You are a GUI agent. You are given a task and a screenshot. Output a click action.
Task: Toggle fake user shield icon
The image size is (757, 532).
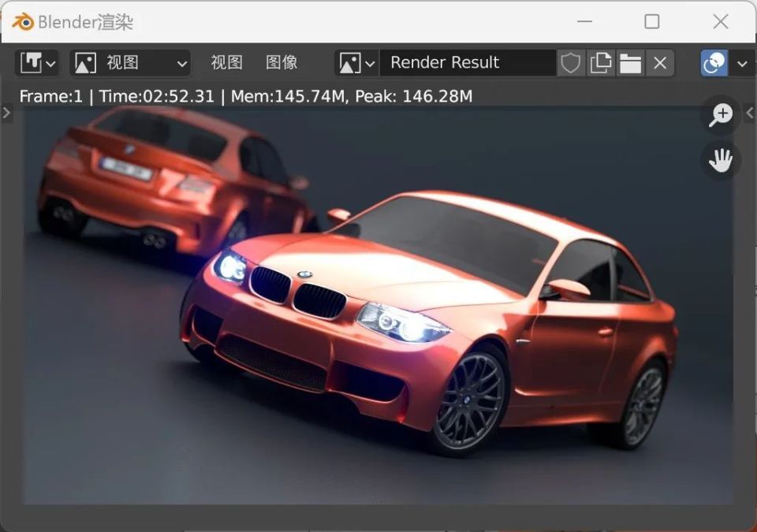click(570, 63)
